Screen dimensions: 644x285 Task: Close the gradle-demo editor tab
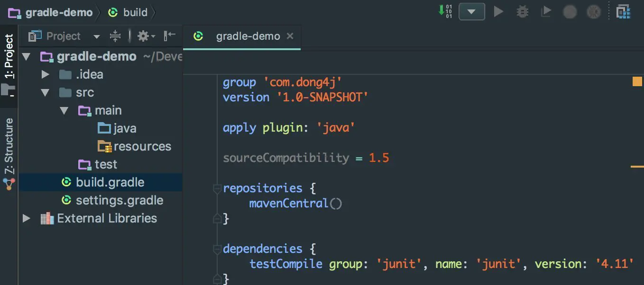click(290, 36)
